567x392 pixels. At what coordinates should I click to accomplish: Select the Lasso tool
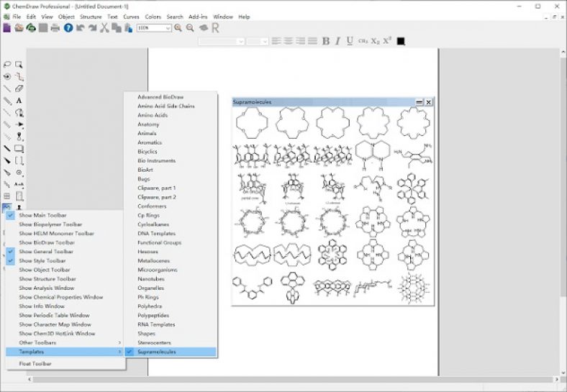click(x=7, y=65)
